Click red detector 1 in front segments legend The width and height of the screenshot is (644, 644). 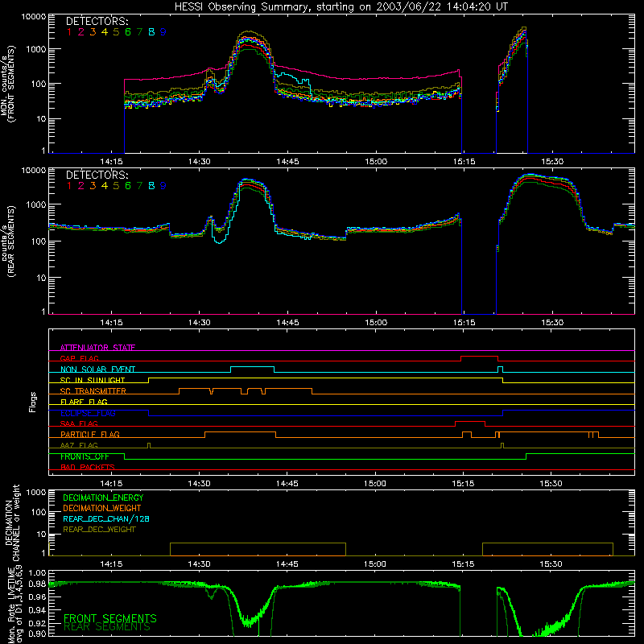tap(69, 32)
